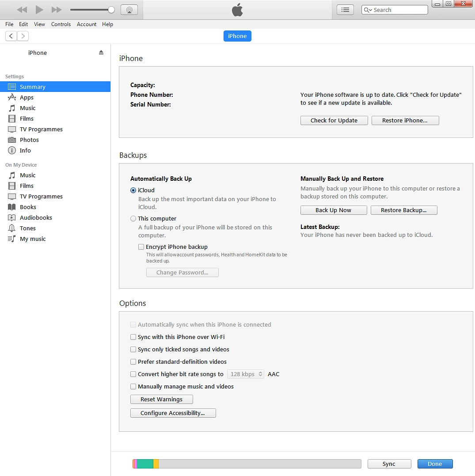Viewport: 475px width, 476px height.
Task: Open Apps in the Settings sidebar
Action: [27, 98]
